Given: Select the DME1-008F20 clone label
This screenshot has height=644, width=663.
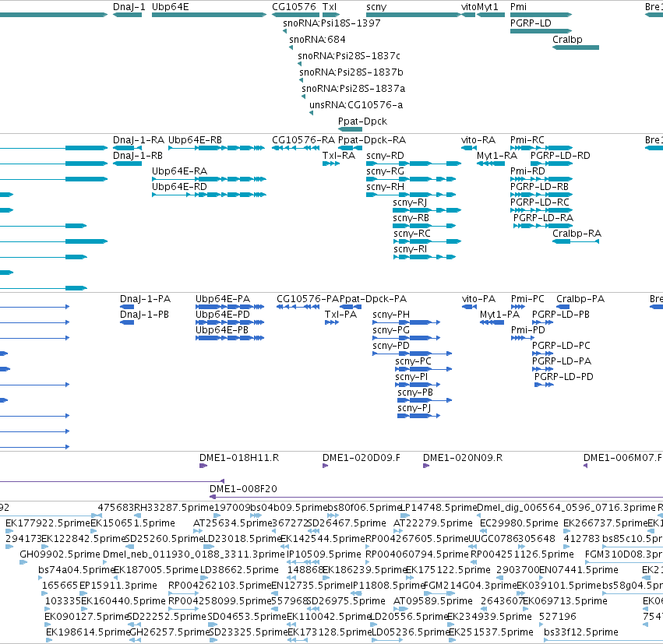Looking at the screenshot, I should click(x=244, y=489).
